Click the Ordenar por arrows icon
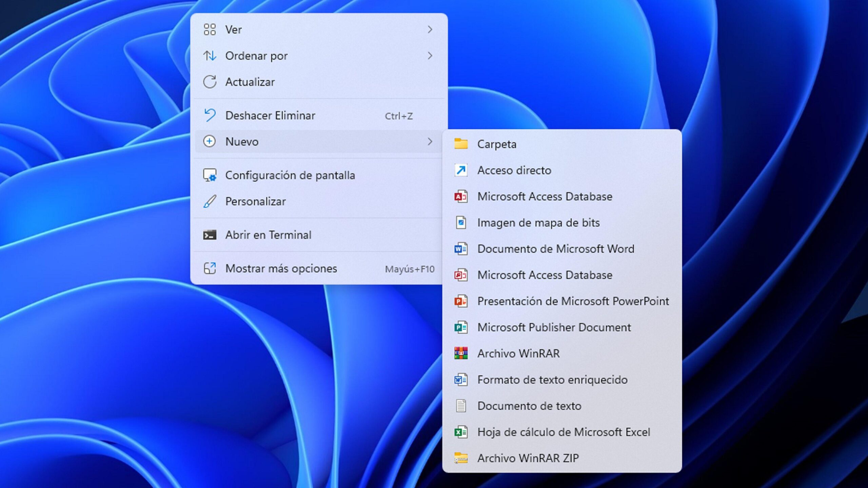The height and width of the screenshot is (488, 868). pyautogui.click(x=210, y=56)
